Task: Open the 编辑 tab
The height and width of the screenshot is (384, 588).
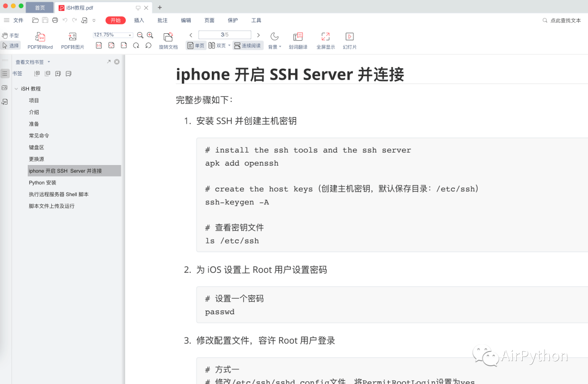Action: (x=186, y=20)
